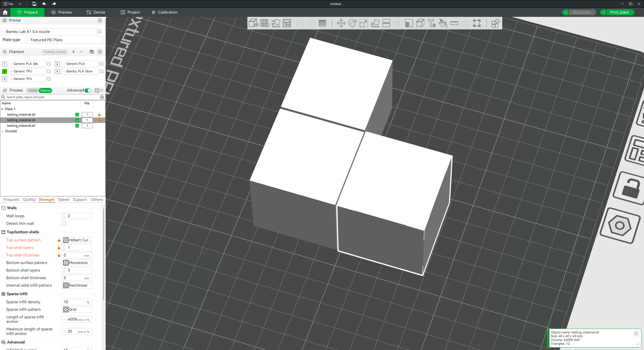
Task: Switch to the Device tab
Action: click(x=96, y=12)
